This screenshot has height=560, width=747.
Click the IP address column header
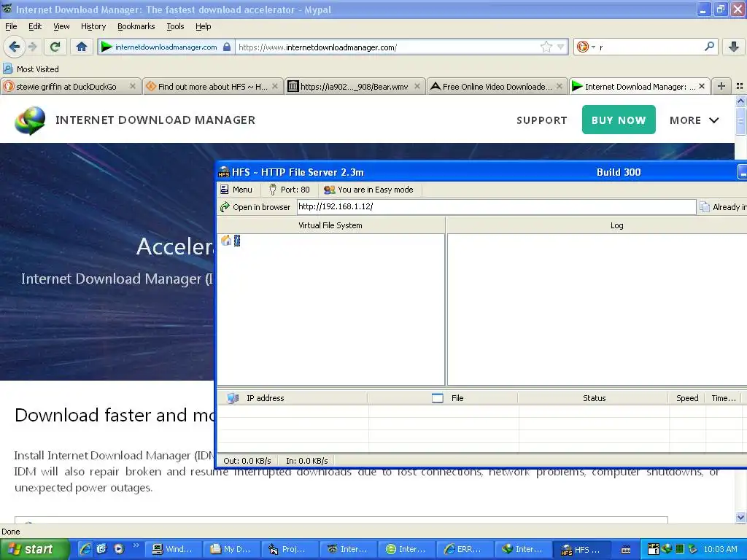(x=293, y=398)
